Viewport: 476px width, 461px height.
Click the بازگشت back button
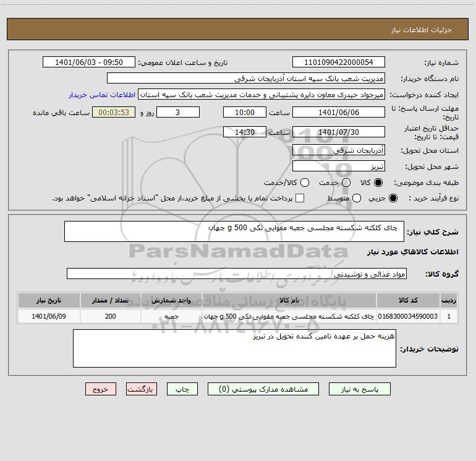(142, 389)
